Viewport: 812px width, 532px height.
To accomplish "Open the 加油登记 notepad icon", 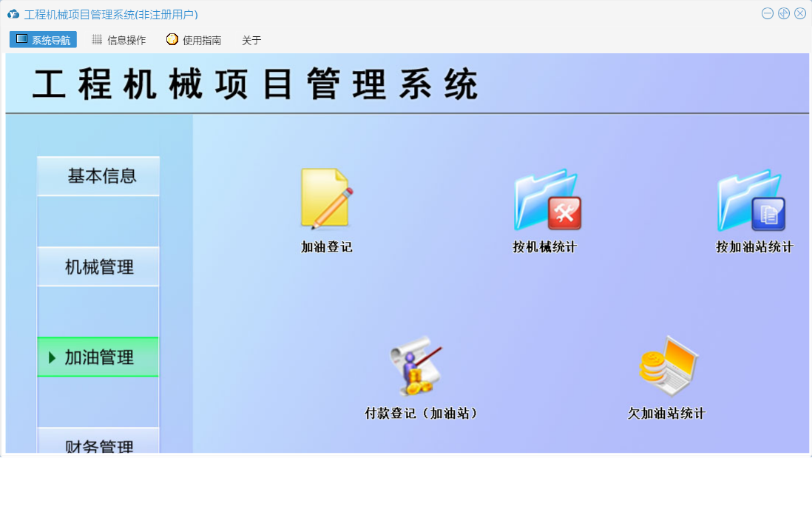I will pos(327,198).
